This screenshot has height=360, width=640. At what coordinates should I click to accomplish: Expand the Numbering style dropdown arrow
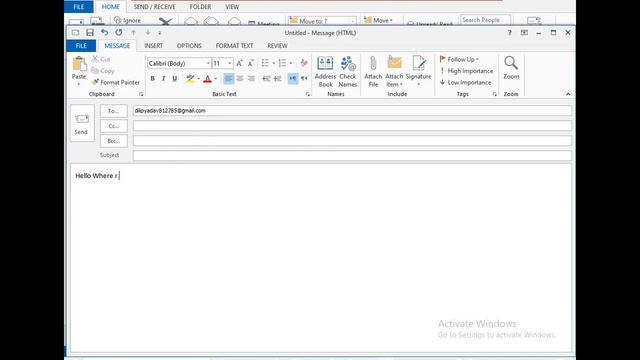[x=291, y=63]
